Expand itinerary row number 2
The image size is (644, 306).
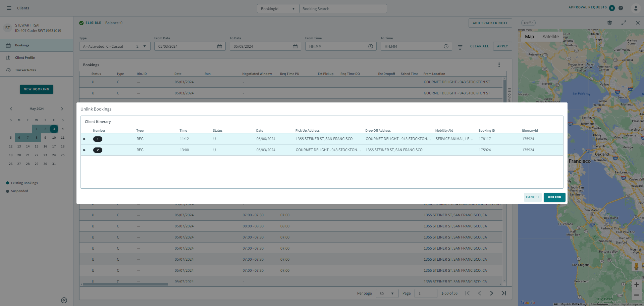(x=85, y=150)
